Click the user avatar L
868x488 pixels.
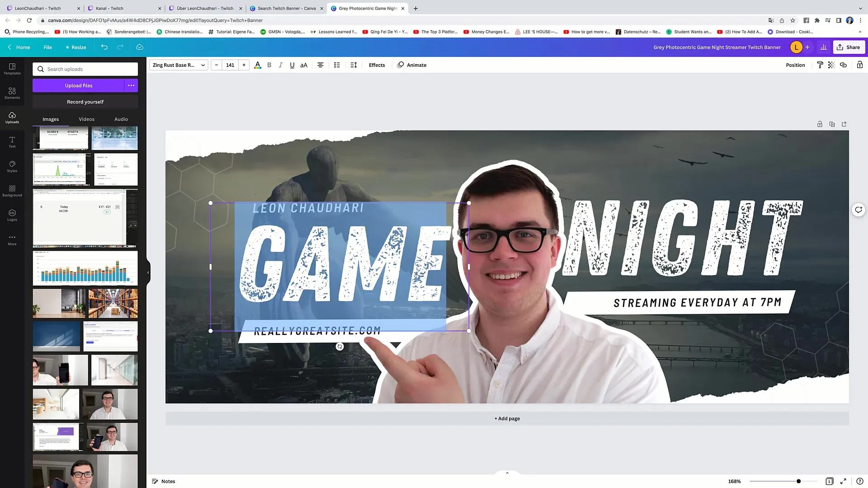point(796,47)
